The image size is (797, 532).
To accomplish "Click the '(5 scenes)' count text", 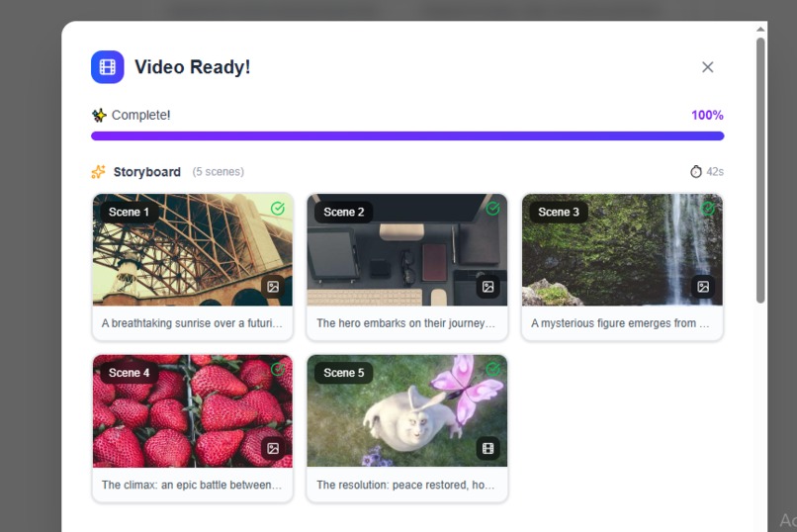I will coord(219,172).
